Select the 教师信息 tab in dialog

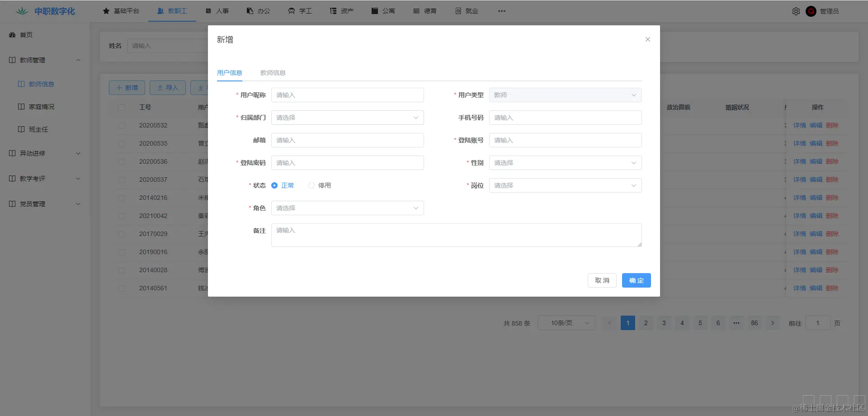273,73
